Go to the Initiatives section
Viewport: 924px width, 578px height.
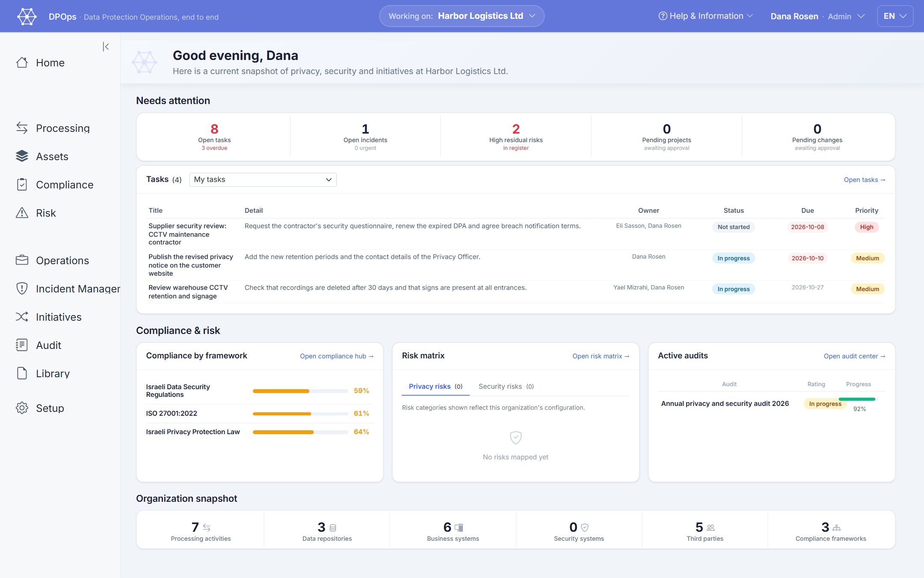pyautogui.click(x=59, y=316)
